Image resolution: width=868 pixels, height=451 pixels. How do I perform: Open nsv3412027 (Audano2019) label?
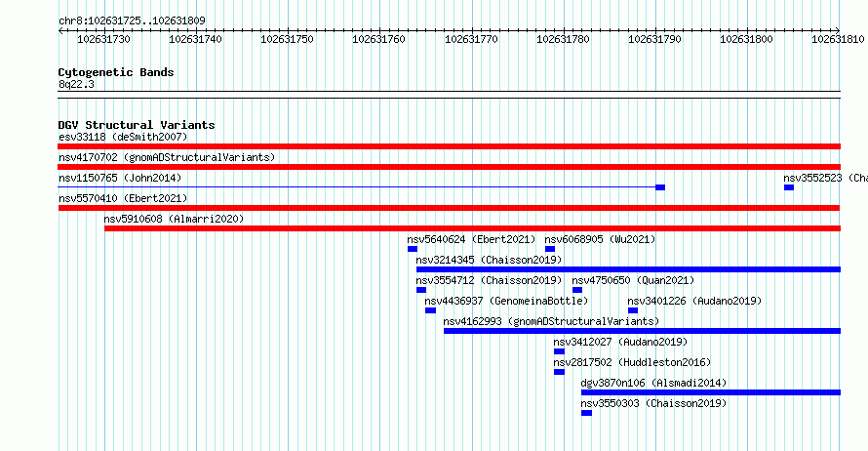coord(620,342)
